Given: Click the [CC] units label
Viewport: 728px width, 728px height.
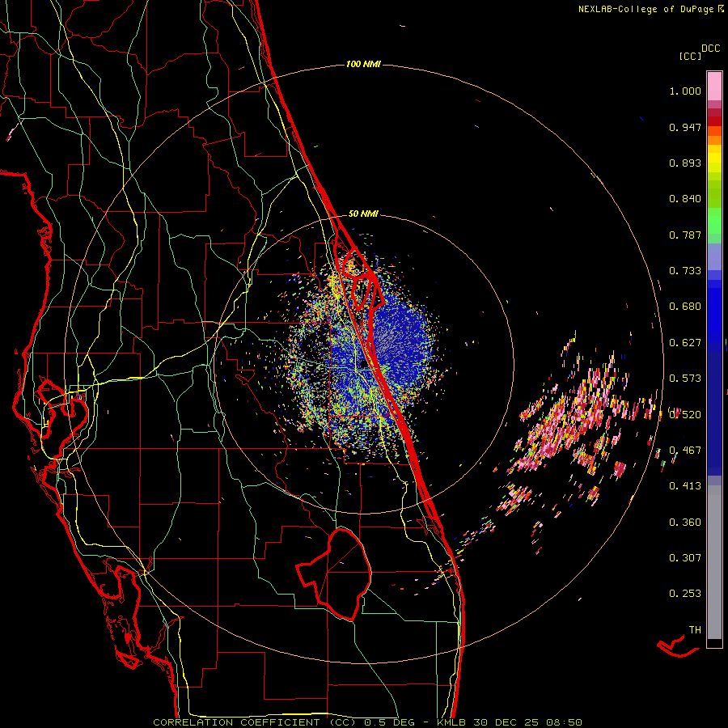Looking at the screenshot, I should 690,56.
